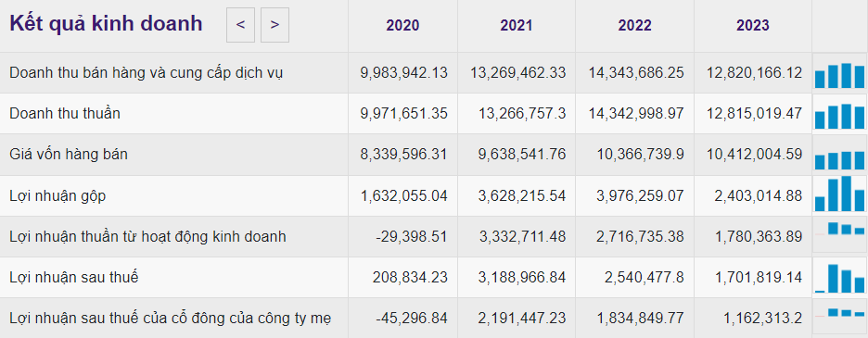Click the 2022 revenue value 14,343,686.25

tap(634, 72)
